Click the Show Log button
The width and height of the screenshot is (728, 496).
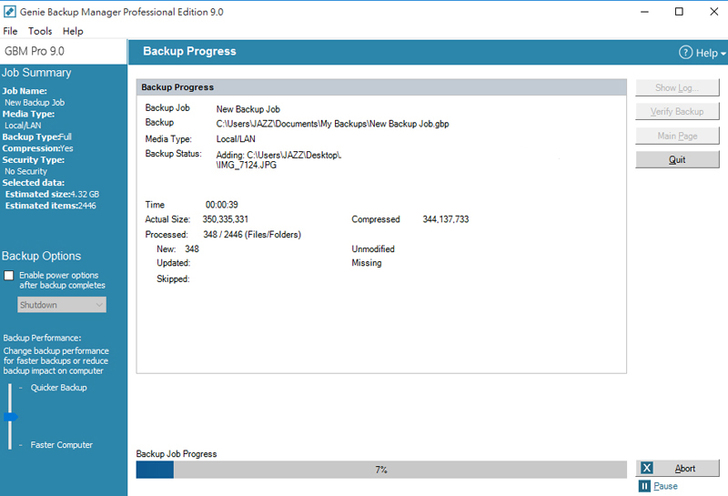pyautogui.click(x=677, y=88)
